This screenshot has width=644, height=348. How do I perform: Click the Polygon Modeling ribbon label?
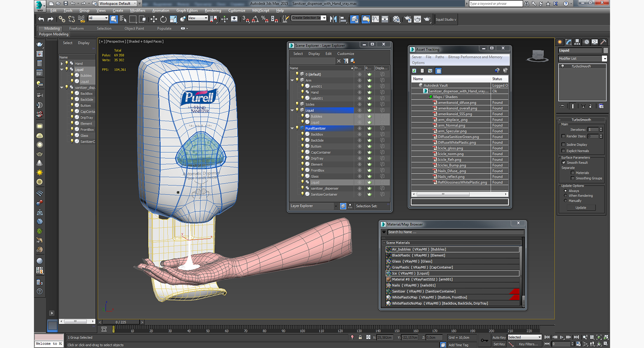[x=54, y=34]
